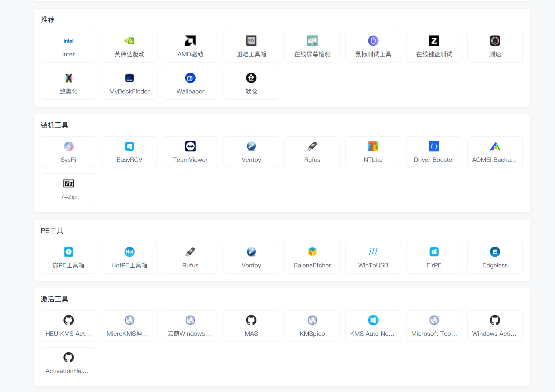The height and width of the screenshot is (392, 555).
Task: Open 在线屏幕检测 monitor icon
Action: point(312,41)
